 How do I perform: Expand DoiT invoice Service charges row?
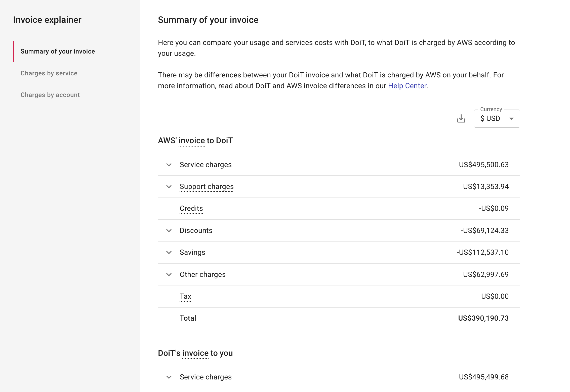click(169, 377)
